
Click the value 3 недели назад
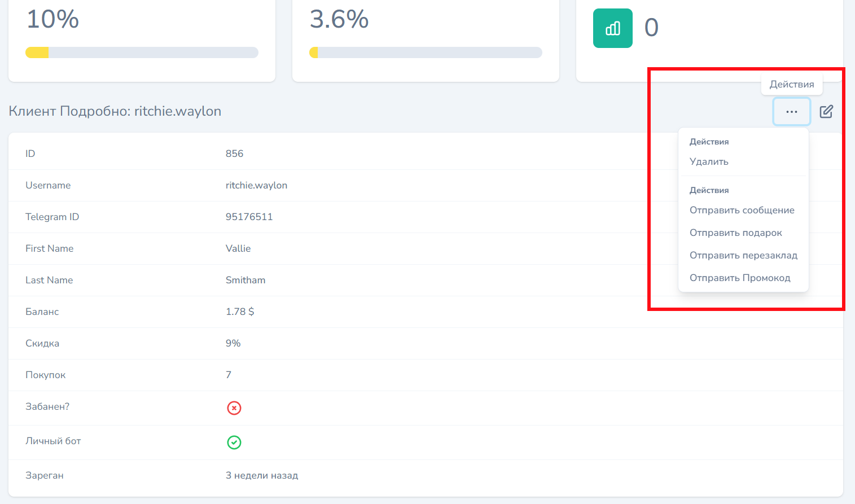262,475
